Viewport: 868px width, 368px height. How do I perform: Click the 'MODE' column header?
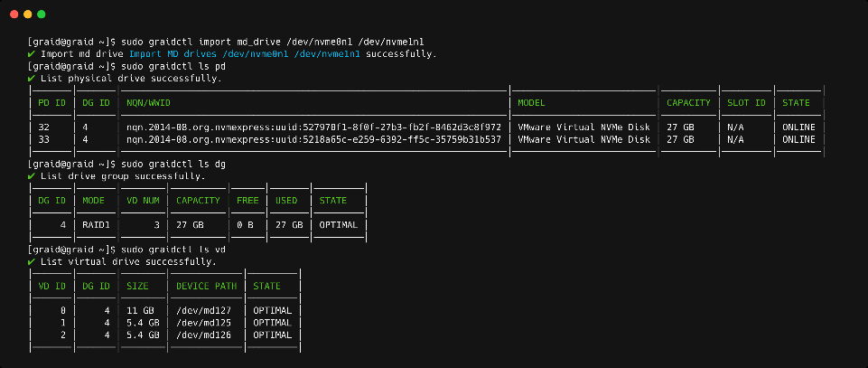coord(94,201)
